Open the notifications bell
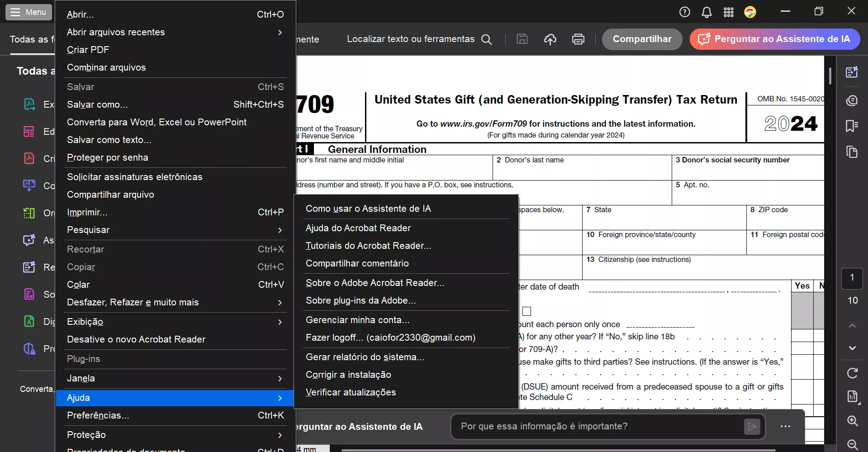The height and width of the screenshot is (452, 868). (707, 12)
